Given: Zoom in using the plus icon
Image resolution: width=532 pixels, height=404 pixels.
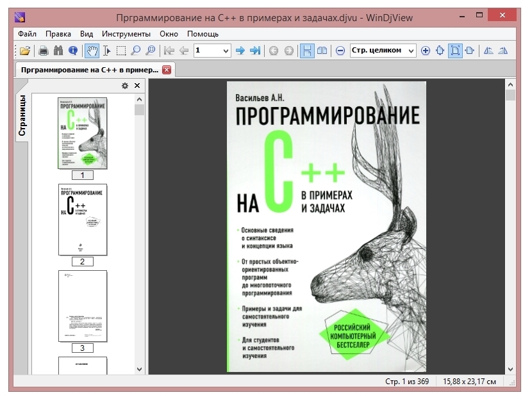Looking at the screenshot, I should [x=426, y=51].
